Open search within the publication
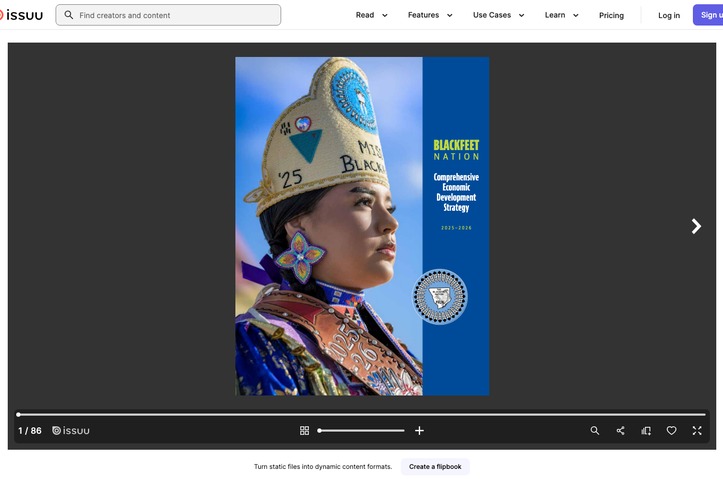723x479 pixels. coord(595,431)
